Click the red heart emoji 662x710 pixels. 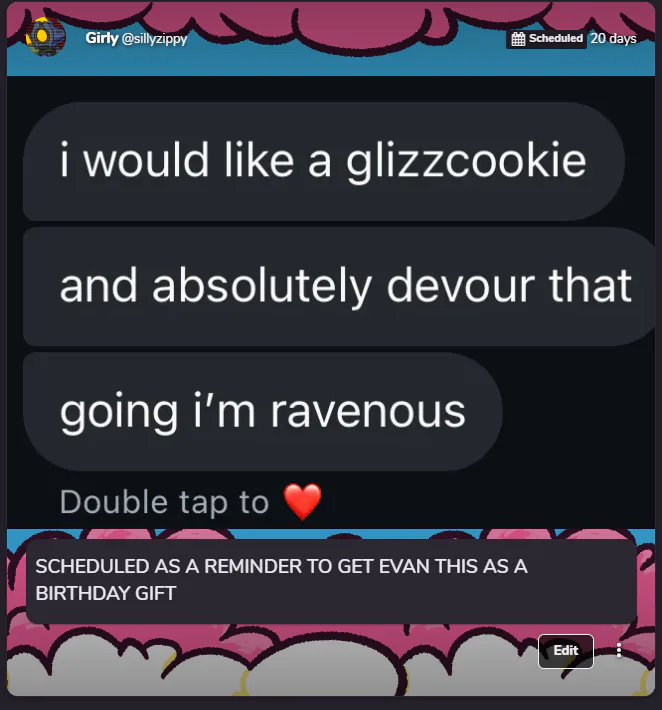[x=302, y=501]
